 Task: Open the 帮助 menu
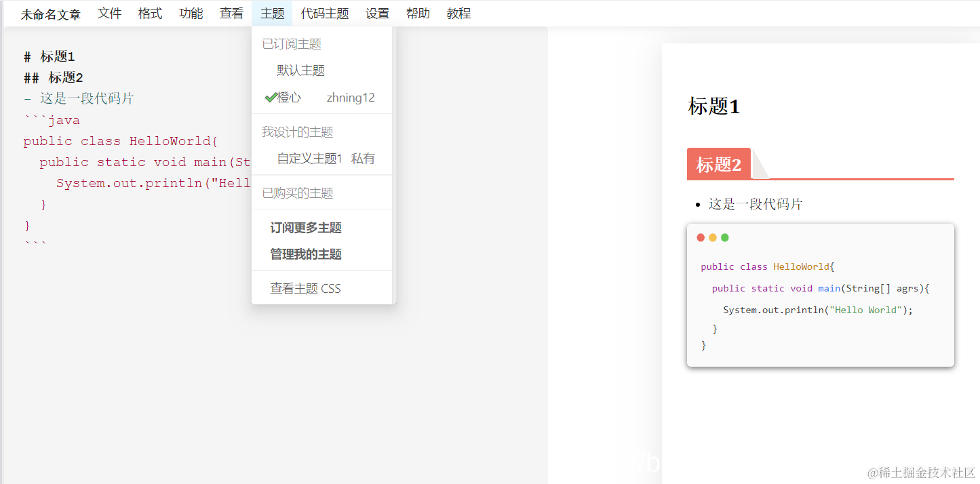[x=418, y=13]
